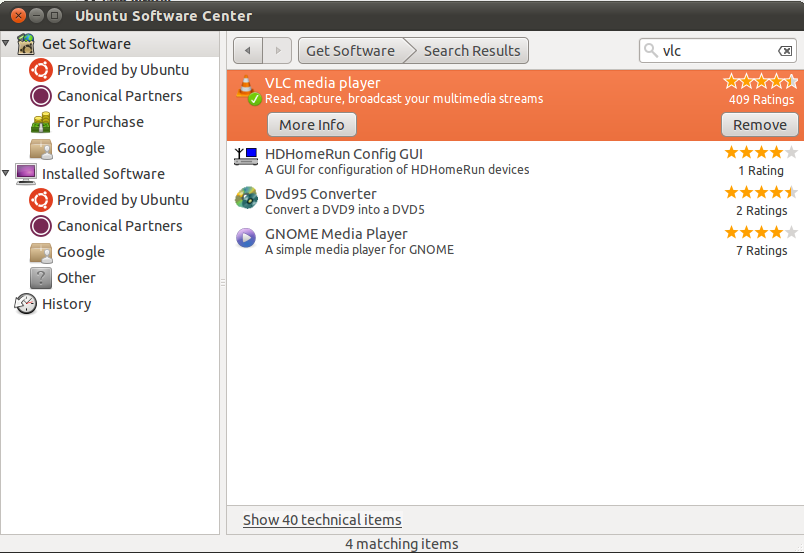
Task: Select the For Purchase coins icon
Action: 41,122
